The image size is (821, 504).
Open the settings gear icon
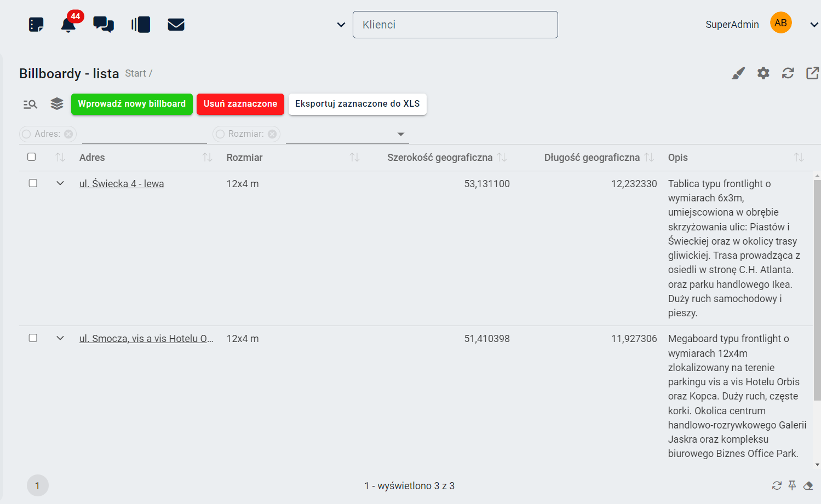763,73
